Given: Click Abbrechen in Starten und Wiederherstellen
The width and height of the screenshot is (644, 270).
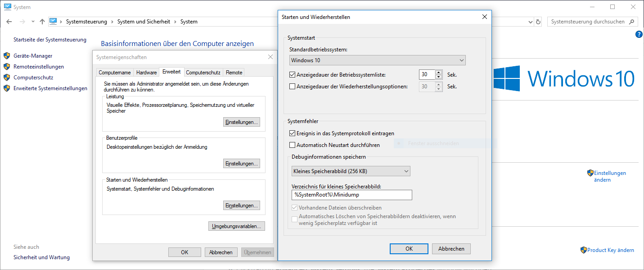Looking at the screenshot, I should 451,249.
